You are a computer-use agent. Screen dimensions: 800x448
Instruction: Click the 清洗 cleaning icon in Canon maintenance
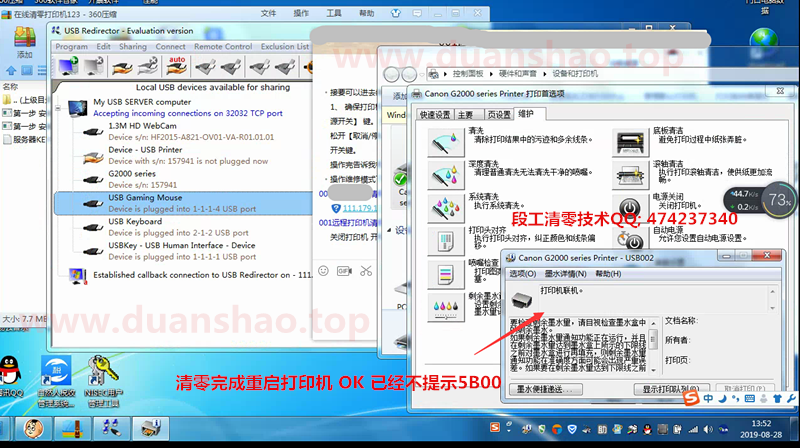pyautogui.click(x=446, y=143)
